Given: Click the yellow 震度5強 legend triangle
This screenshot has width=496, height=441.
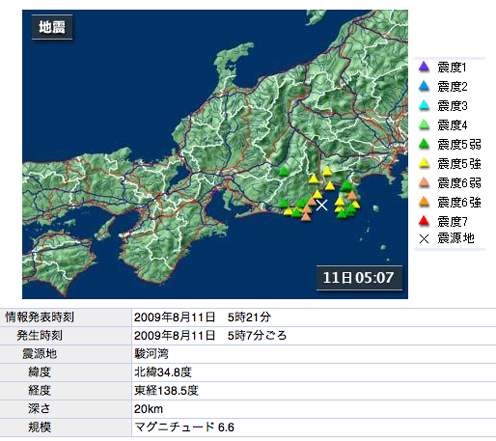Looking at the screenshot, I should tap(424, 163).
